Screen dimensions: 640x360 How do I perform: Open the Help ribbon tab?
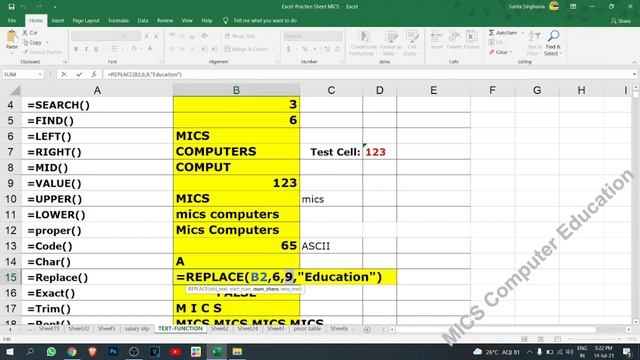pos(207,20)
